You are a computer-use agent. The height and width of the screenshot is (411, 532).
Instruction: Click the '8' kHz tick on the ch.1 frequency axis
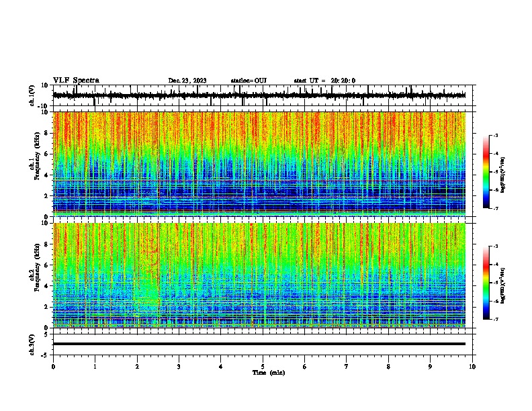coord(46,133)
